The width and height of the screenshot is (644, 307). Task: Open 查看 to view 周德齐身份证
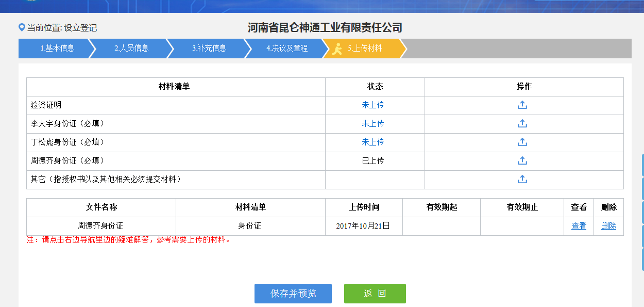coord(579,226)
